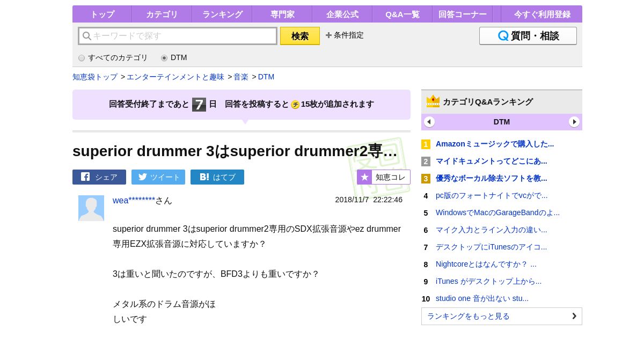Open ranking item studio one 音が出ない

[x=482, y=298]
